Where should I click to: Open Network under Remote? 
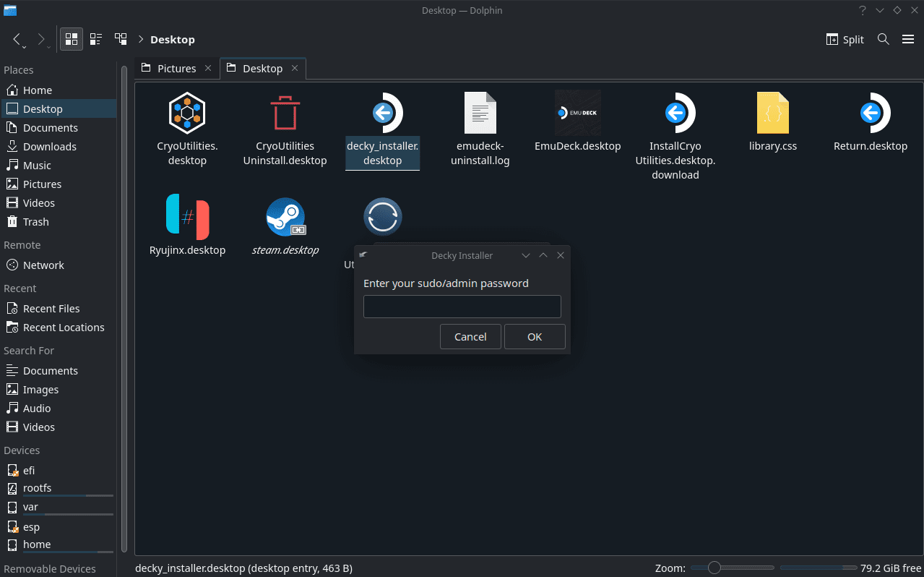tap(59, 265)
